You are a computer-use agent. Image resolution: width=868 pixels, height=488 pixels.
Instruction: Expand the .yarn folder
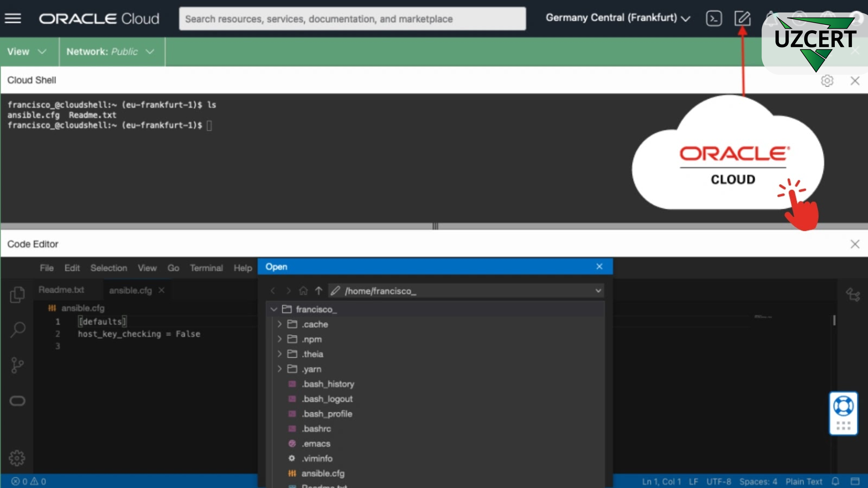tap(279, 369)
